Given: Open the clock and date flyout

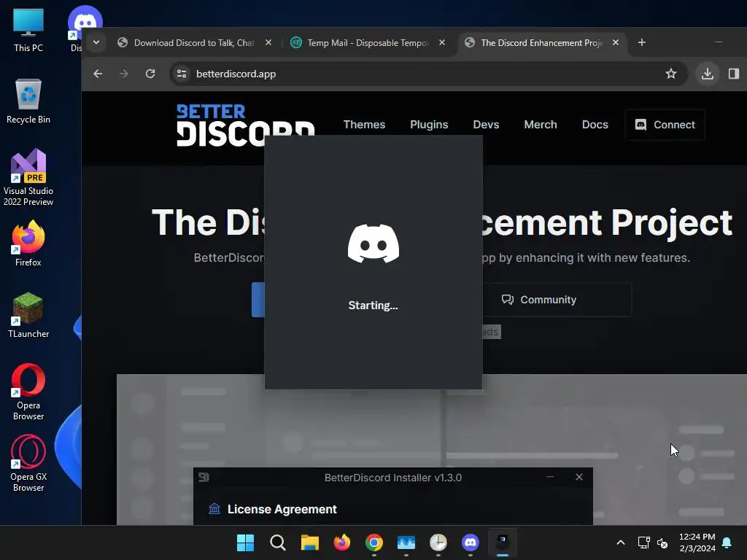Looking at the screenshot, I should point(697,542).
